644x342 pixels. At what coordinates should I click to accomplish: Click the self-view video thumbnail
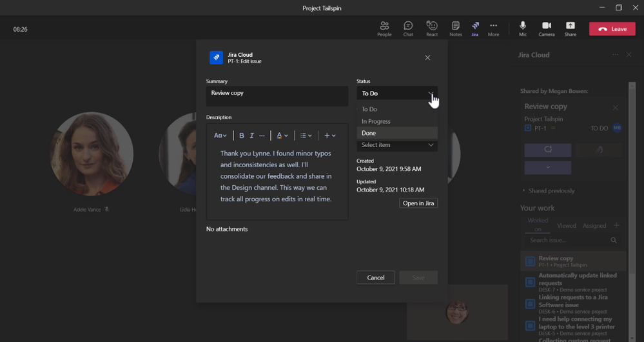click(x=457, y=312)
